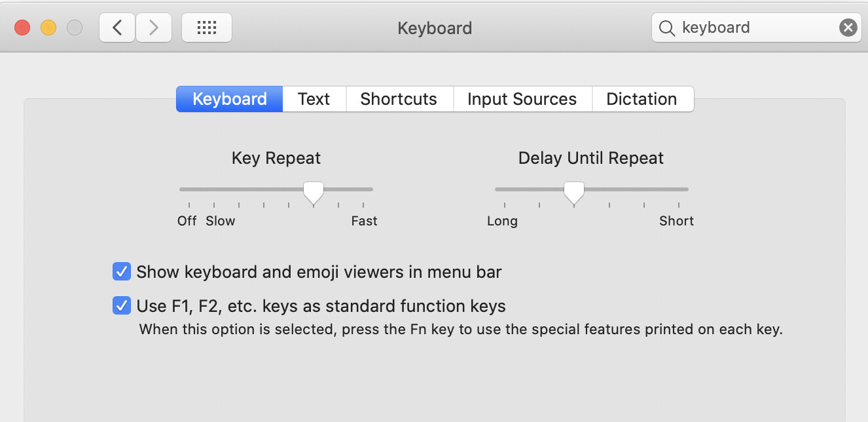The image size is (868, 422).
Task: Clear the search field with the X icon
Action: tap(848, 28)
